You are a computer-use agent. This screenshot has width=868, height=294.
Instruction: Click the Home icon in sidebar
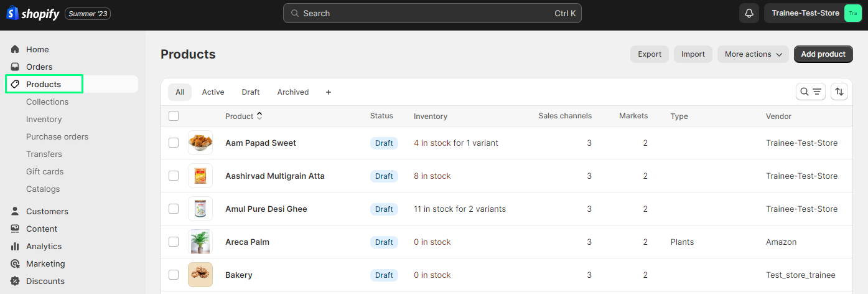tap(15, 49)
